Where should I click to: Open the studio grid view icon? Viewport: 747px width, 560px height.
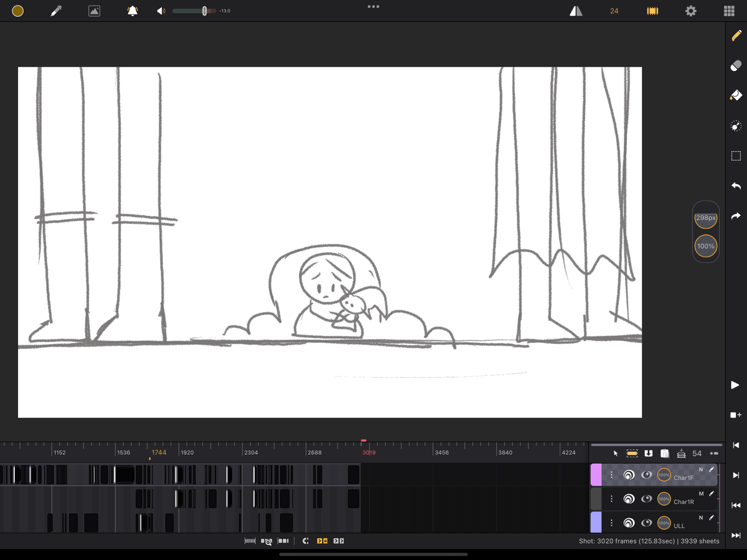[729, 11]
